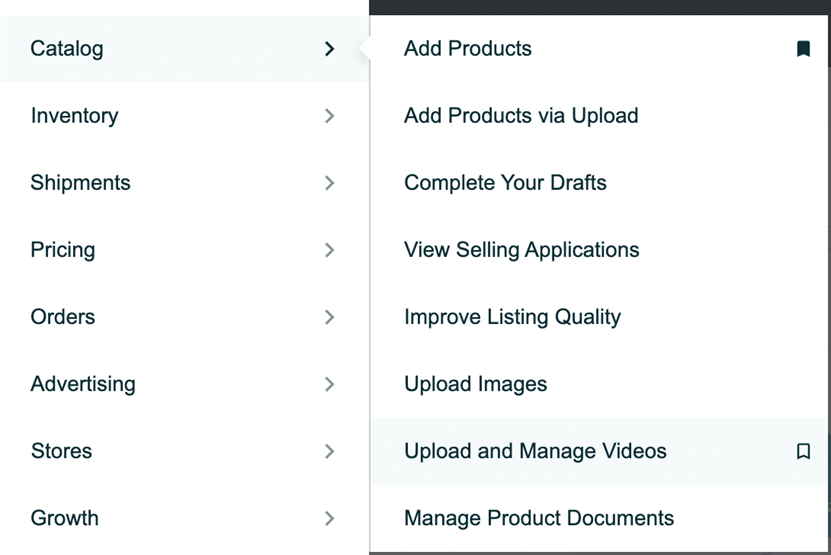Click the chevron next to Advertising
The height and width of the screenshot is (555, 831).
[329, 384]
